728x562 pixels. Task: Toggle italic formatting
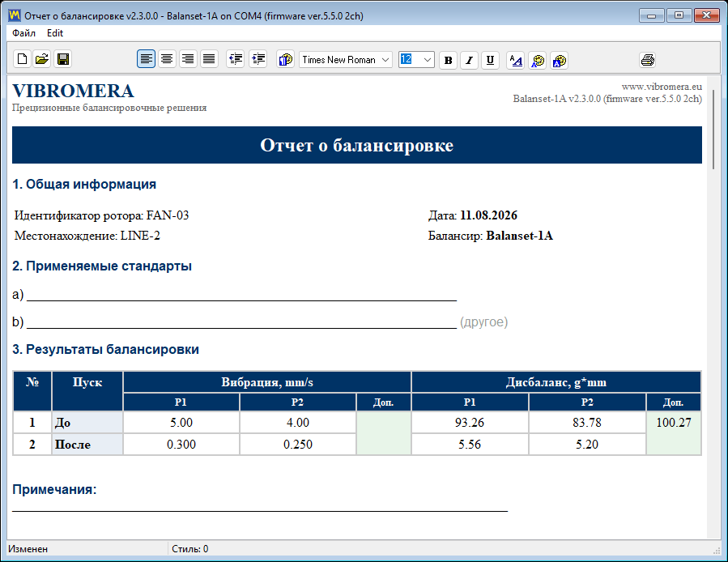470,61
